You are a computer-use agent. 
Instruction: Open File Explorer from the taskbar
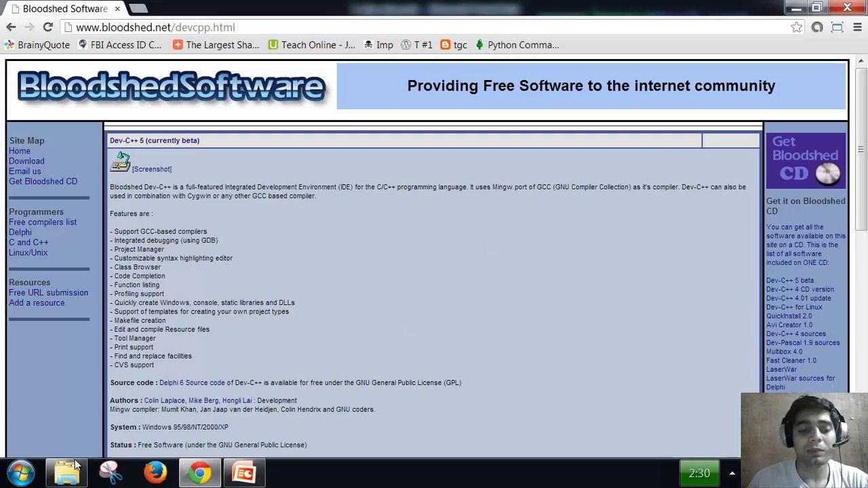tap(66, 473)
